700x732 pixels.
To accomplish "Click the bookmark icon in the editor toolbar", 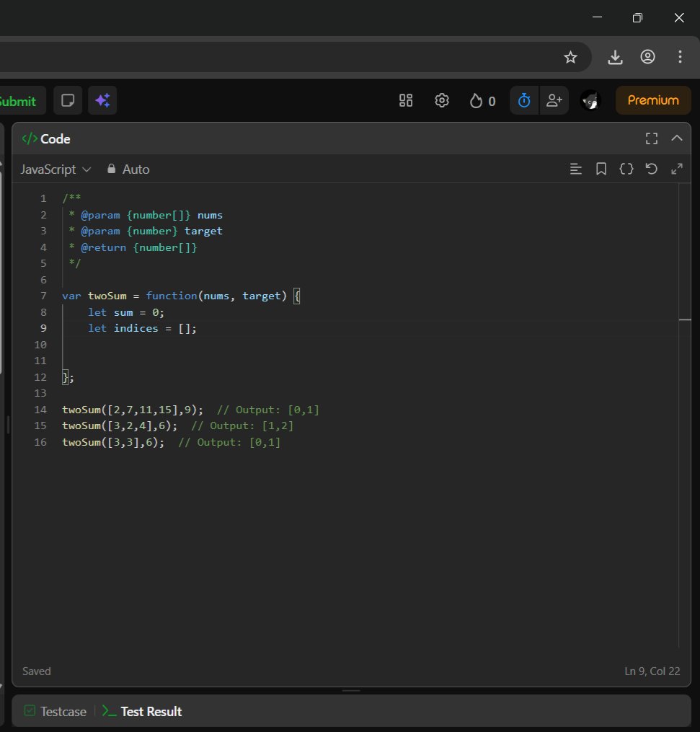I will click(601, 169).
